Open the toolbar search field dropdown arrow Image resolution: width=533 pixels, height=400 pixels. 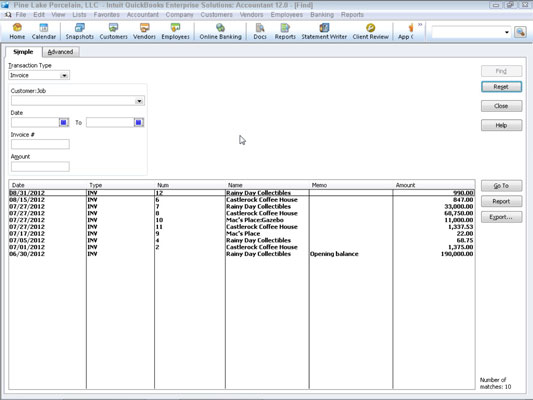[x=506, y=32]
